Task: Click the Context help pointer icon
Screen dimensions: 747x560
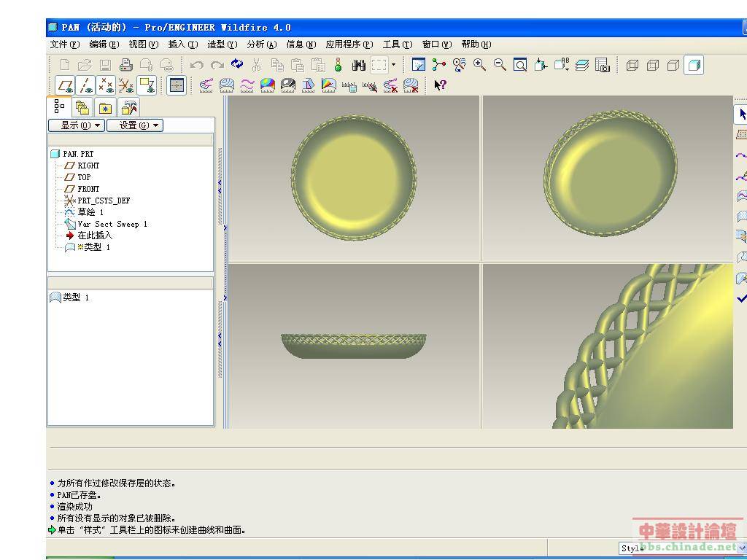Action: click(x=440, y=85)
